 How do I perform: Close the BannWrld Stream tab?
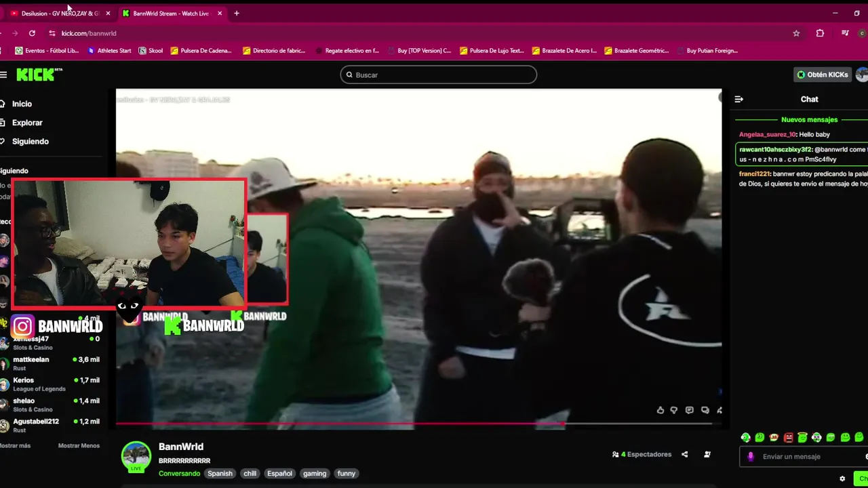(220, 14)
